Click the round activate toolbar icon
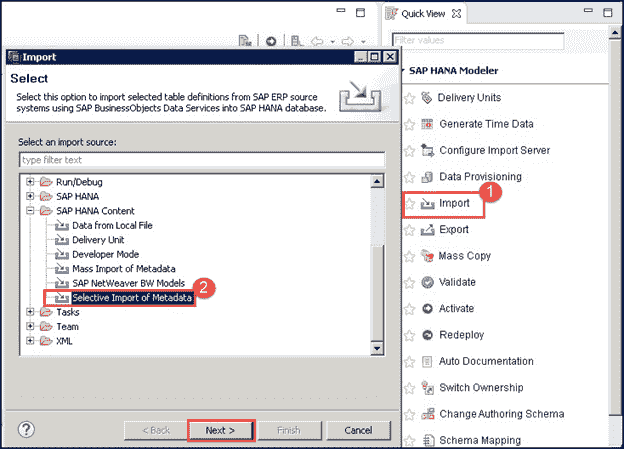The height and width of the screenshot is (449, 624). (x=271, y=41)
